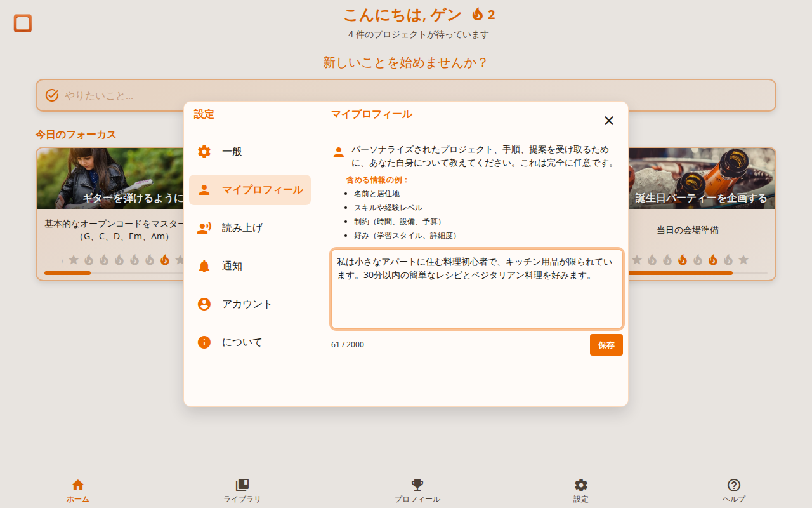Click the orange square app logo
Viewport: 812px width, 508px height.
[x=23, y=23]
